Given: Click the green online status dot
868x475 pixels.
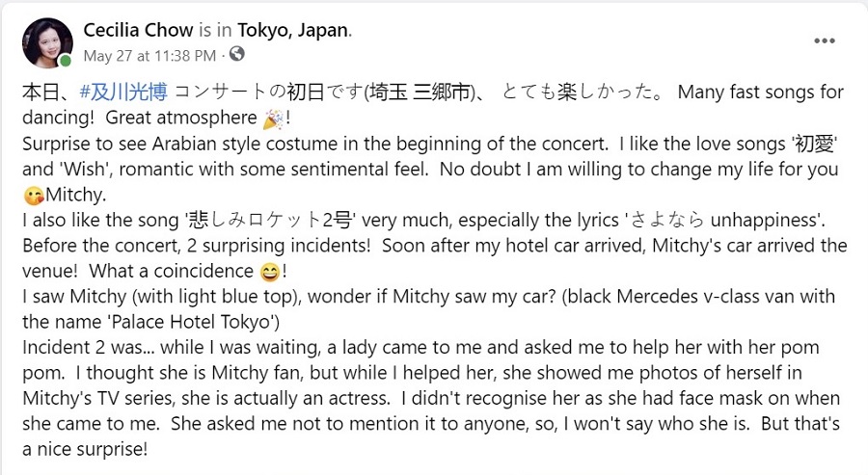Looking at the screenshot, I should (66, 61).
